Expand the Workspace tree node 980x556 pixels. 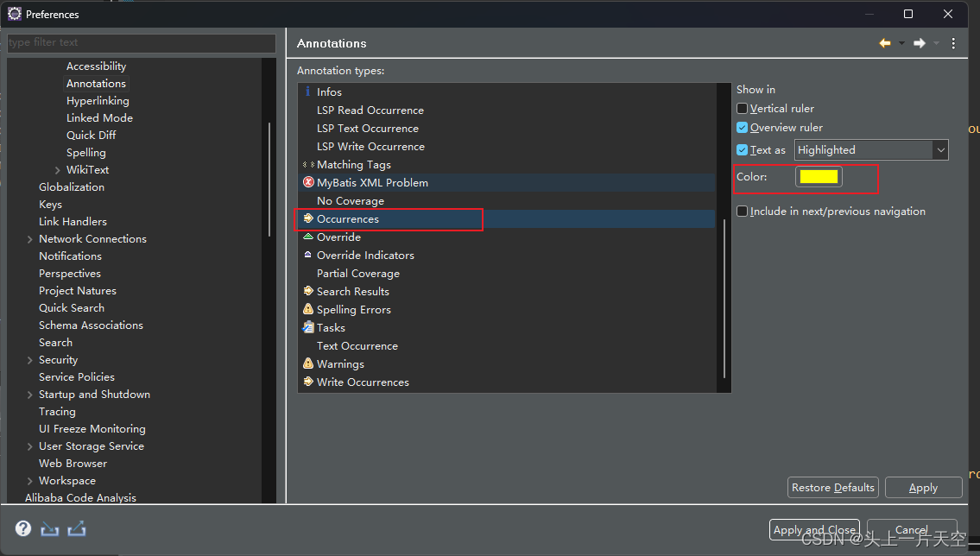[x=30, y=480]
